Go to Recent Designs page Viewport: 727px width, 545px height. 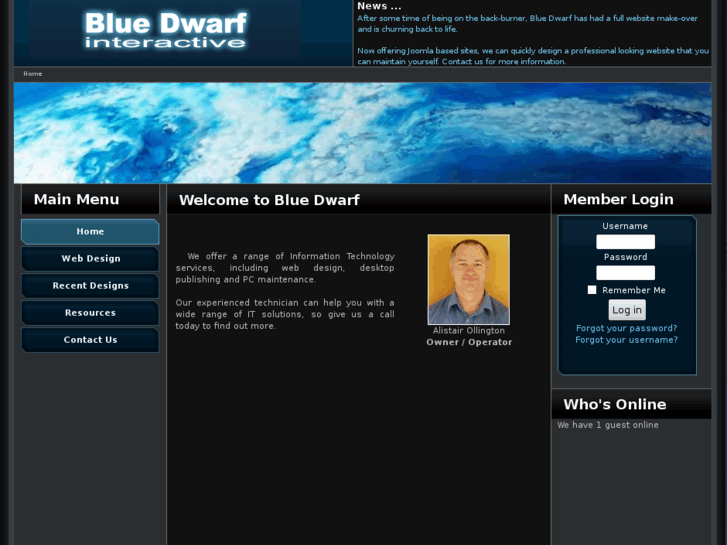coord(90,286)
